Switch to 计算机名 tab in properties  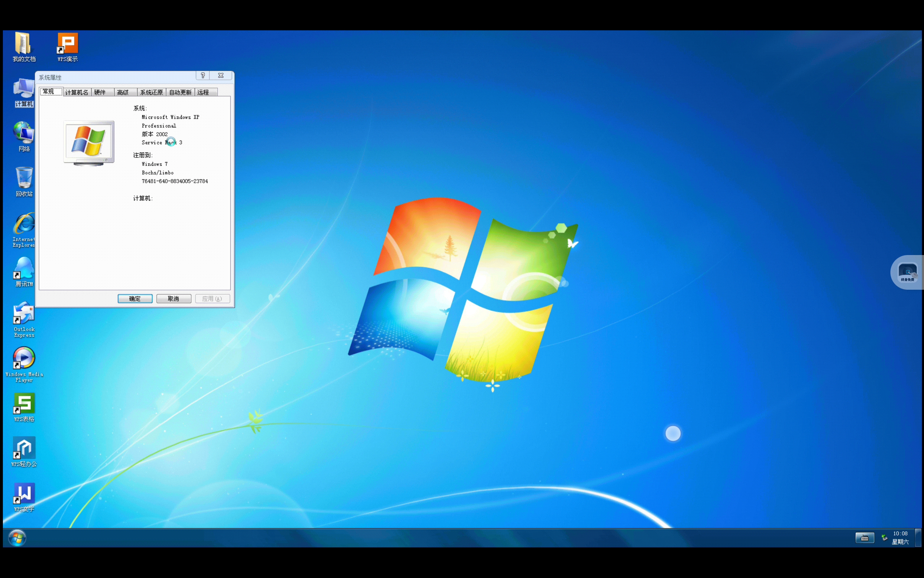pyautogui.click(x=75, y=91)
